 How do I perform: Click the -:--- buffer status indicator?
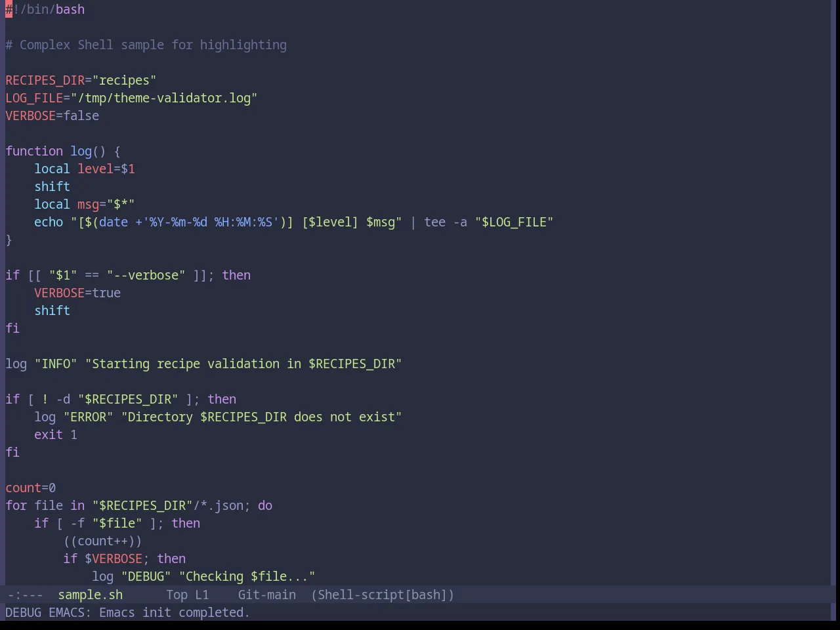25,595
